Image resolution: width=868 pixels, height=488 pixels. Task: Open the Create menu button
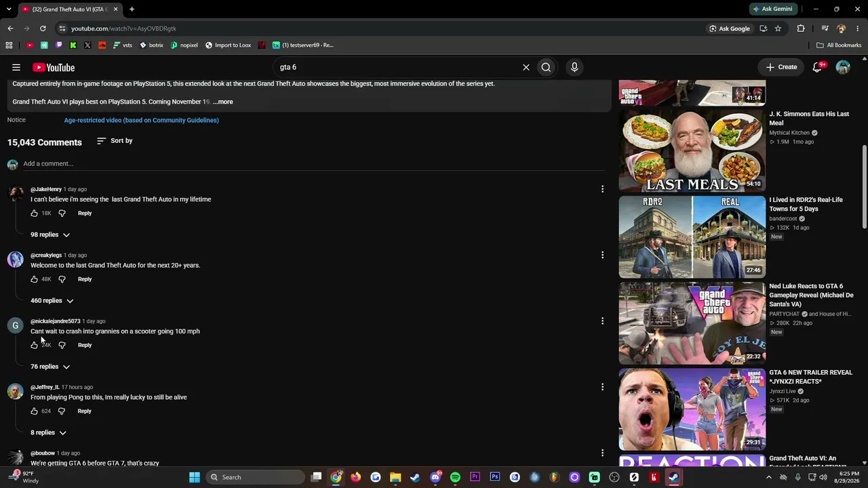782,67
